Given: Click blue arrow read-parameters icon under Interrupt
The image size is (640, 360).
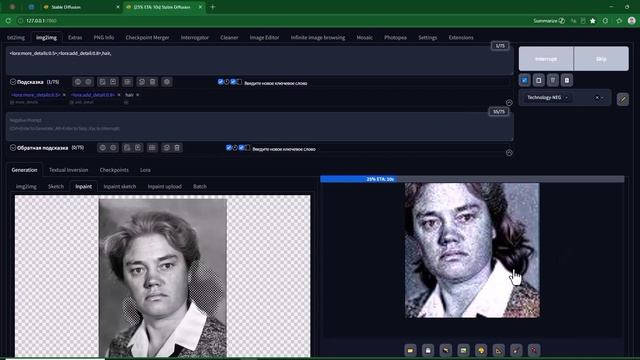Looking at the screenshot, I should (x=524, y=80).
